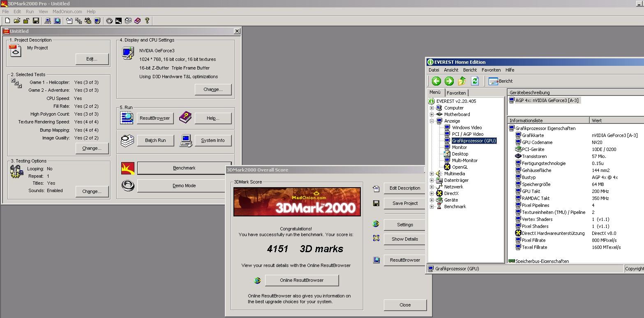Expand the Multimedia node in EVEREST tree
Viewport: 644px width, 318px height.
tap(432, 174)
